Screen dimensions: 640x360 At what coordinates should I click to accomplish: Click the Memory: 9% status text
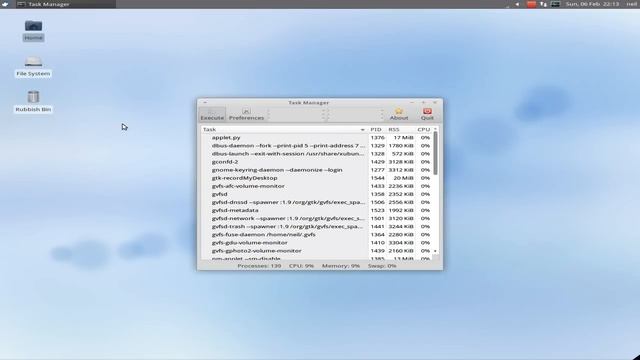coord(341,266)
